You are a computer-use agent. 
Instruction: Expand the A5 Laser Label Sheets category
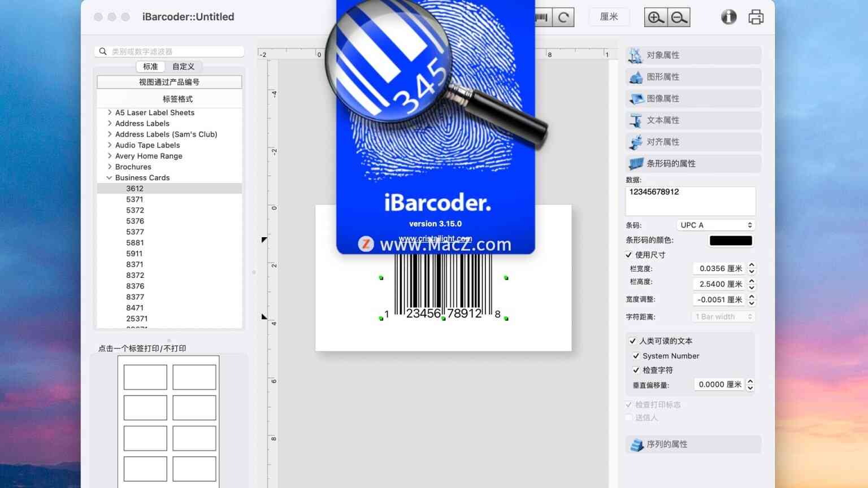[110, 112]
